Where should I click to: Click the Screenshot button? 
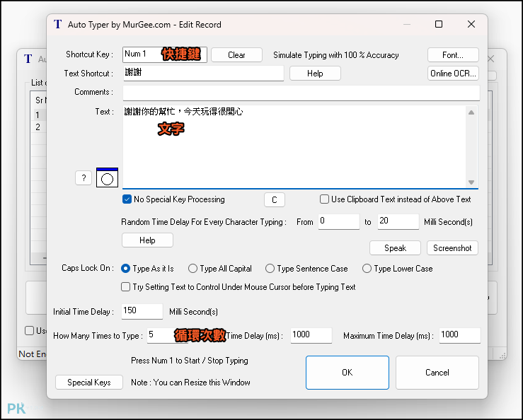(452, 248)
